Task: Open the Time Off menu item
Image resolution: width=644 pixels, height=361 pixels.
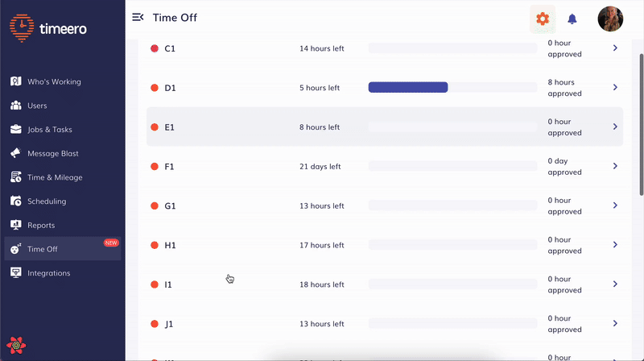Action: tap(43, 249)
